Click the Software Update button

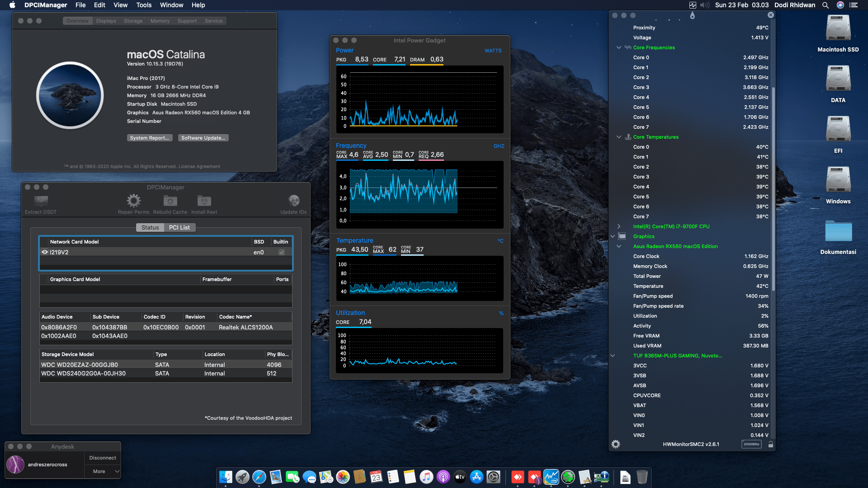point(203,138)
